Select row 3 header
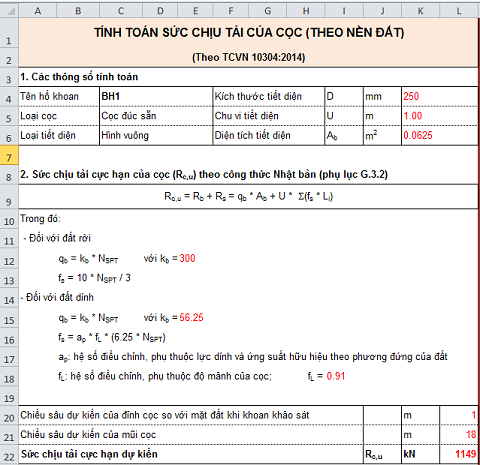Screen dimensions: 480x465 9,77
